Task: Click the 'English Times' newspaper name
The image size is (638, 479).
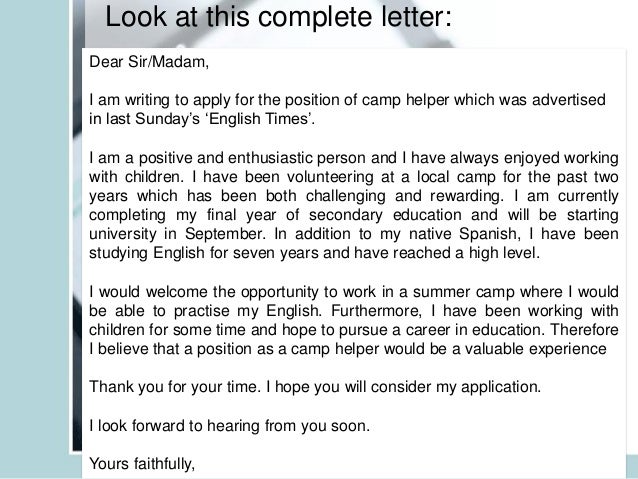Action: click(x=259, y=119)
